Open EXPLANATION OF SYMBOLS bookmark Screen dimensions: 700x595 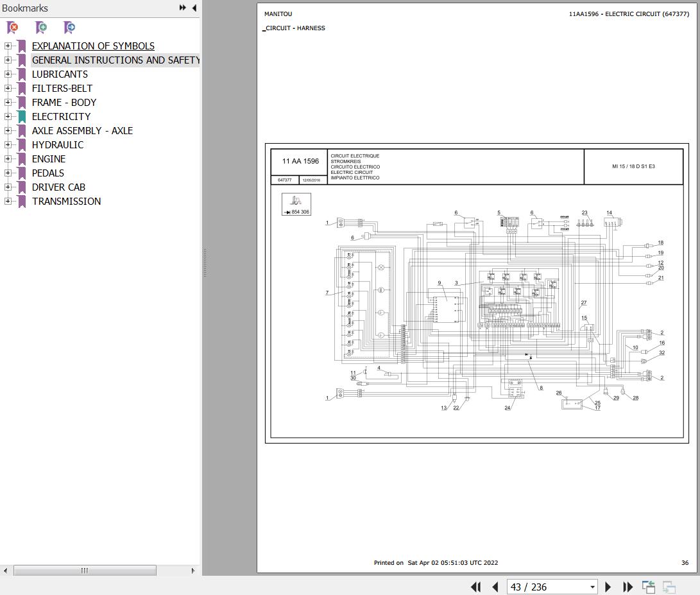point(93,46)
